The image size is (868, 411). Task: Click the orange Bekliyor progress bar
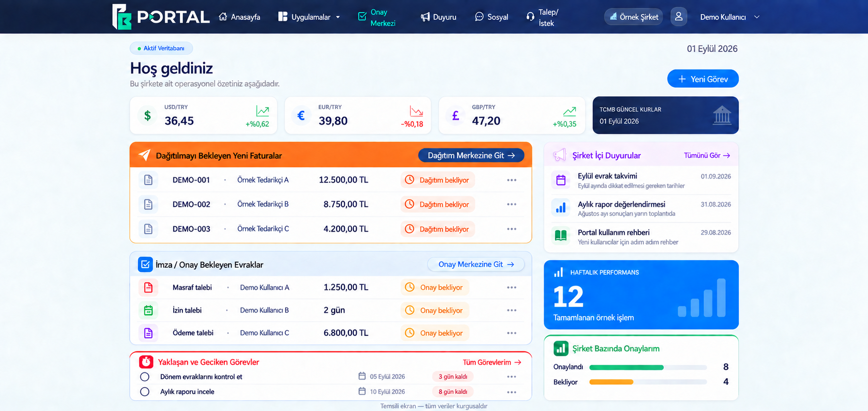[x=611, y=382]
